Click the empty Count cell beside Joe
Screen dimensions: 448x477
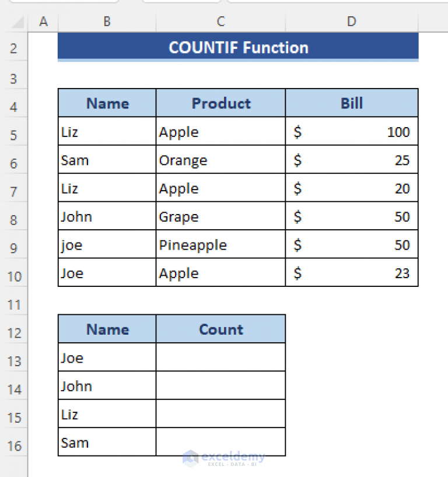220,357
